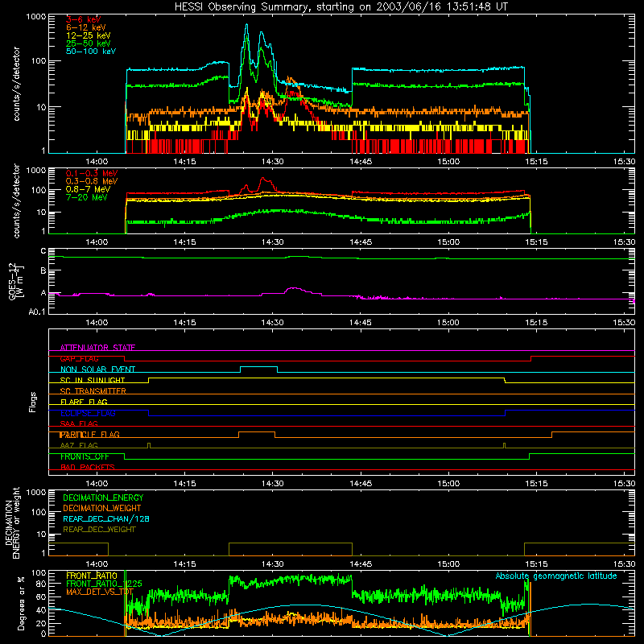
Task: Click the green "FRONT_RATIO_1225" legend label
Action: (x=104, y=584)
